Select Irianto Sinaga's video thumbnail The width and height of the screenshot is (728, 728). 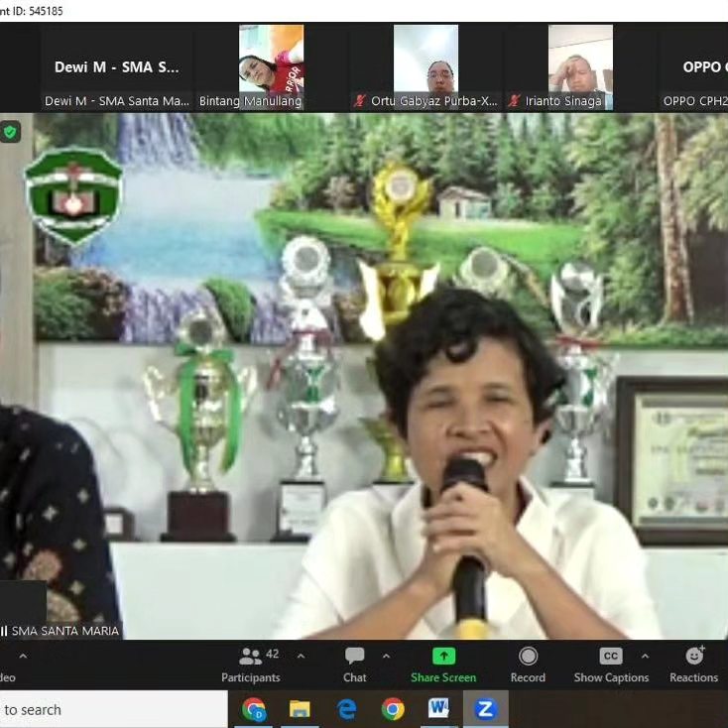click(x=580, y=60)
